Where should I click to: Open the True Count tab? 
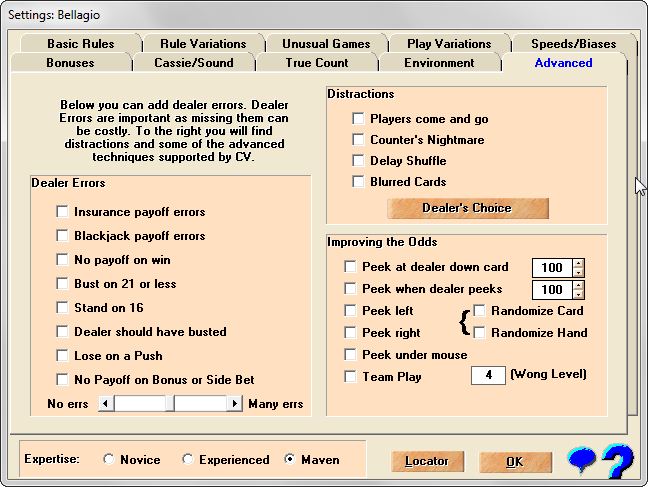pyautogui.click(x=317, y=62)
